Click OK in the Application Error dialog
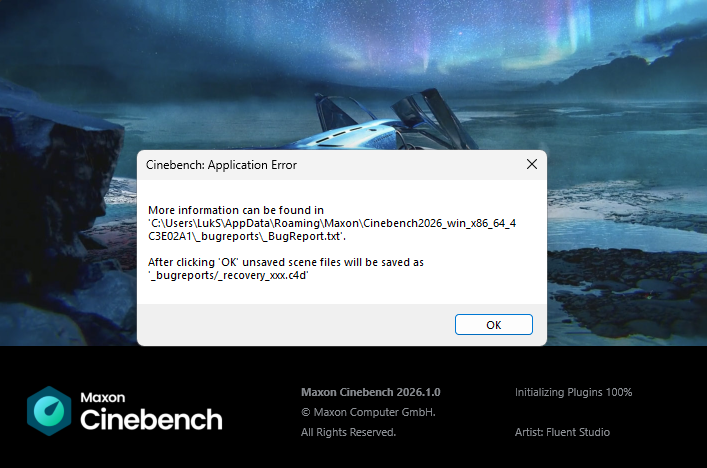The image size is (707, 468). pyautogui.click(x=494, y=325)
